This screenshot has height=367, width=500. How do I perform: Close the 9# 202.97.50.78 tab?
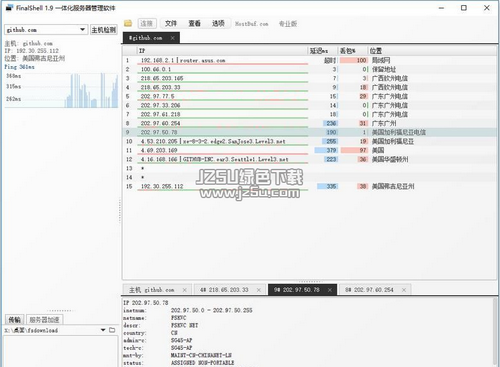point(330,290)
